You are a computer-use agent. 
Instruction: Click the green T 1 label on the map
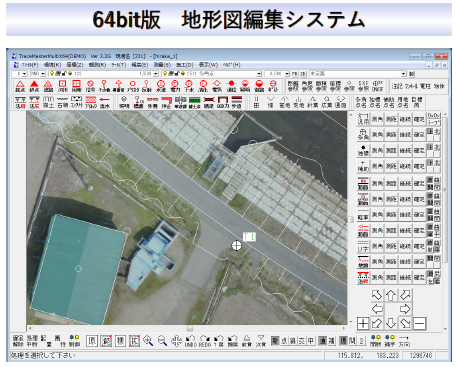click(249, 237)
